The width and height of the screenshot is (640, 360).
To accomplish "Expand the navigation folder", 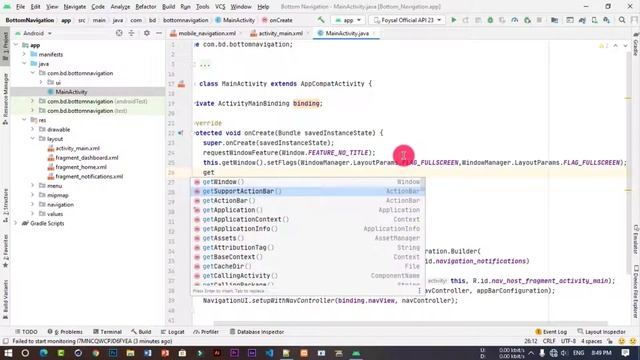I will click(x=33, y=204).
